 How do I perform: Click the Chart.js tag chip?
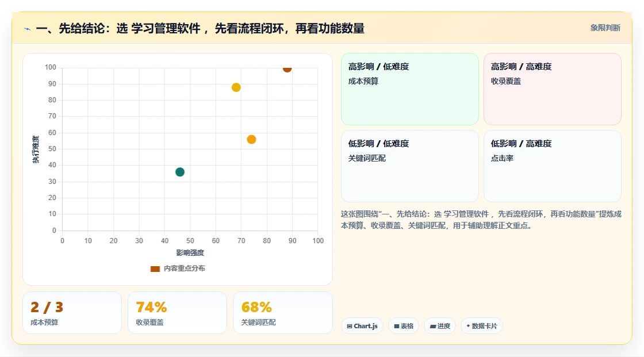(362, 326)
